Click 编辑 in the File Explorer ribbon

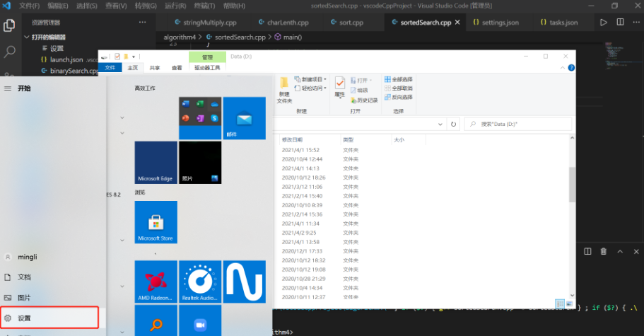(359, 91)
